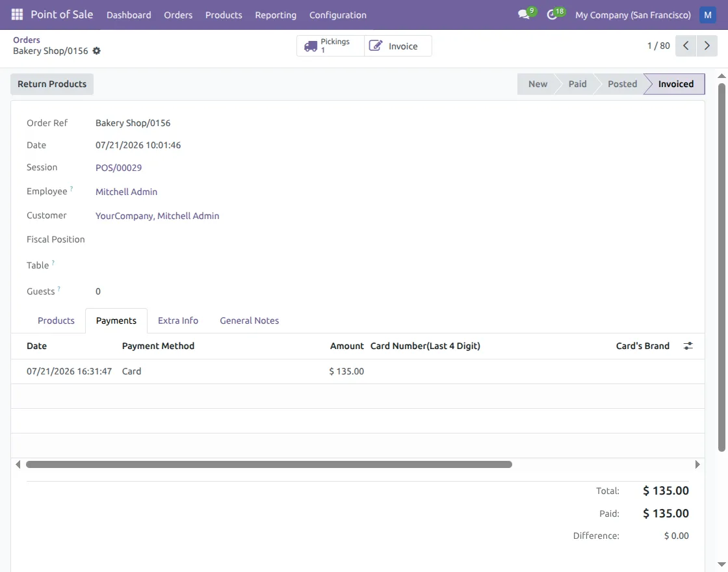Viewport: 728px width, 572px height.
Task: Switch to the Products tab
Action: 56,320
